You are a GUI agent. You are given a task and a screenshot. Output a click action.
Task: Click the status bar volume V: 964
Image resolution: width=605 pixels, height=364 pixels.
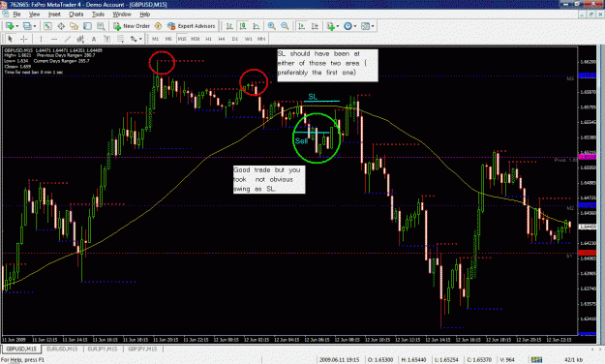(x=507, y=360)
